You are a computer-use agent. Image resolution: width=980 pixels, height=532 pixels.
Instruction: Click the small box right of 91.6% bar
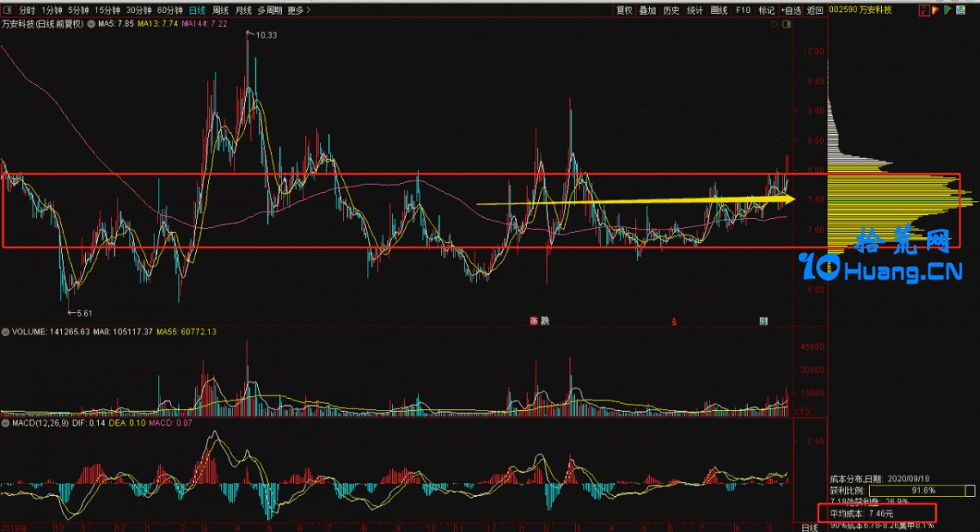969,490
